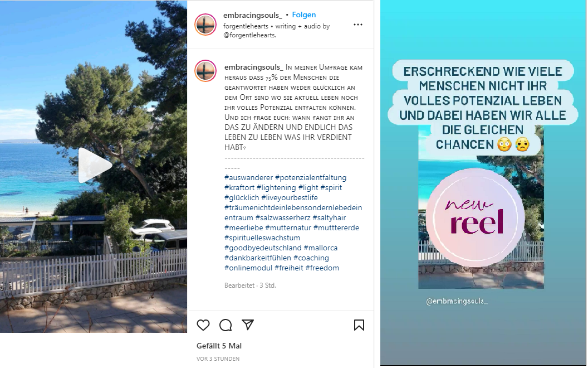The height and width of the screenshot is (368, 588).
Task: Click the VOR 3 STUNDEN timestamp
Action: [218, 359]
